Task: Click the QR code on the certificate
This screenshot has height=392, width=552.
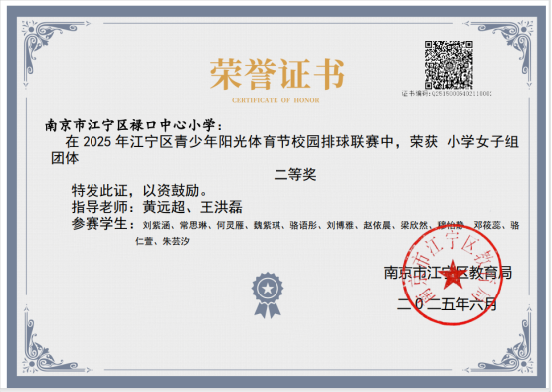Action: click(x=449, y=65)
